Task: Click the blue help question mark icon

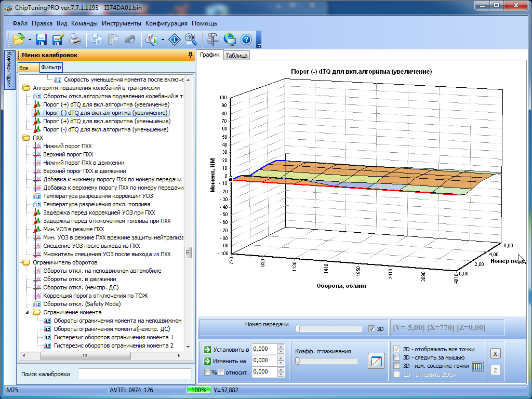Action: click(x=246, y=39)
